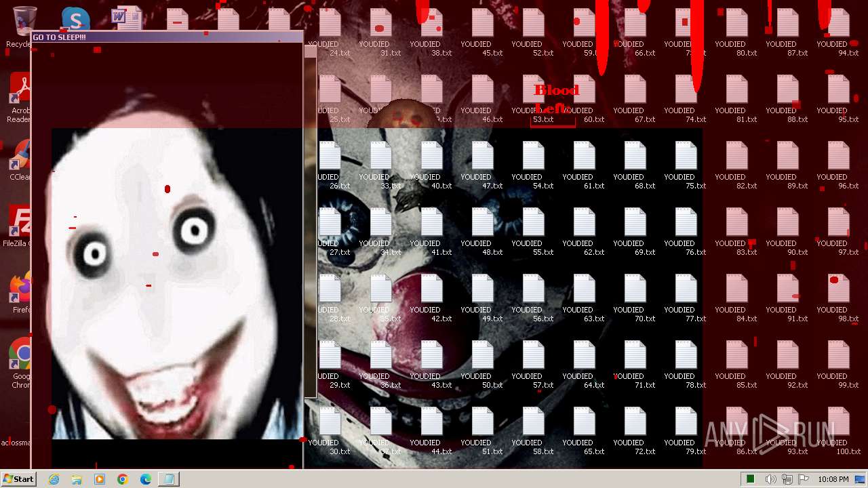Screen dimensions: 868x488
Task: Select file YOUDIED 90.txt
Action: tap(787, 232)
